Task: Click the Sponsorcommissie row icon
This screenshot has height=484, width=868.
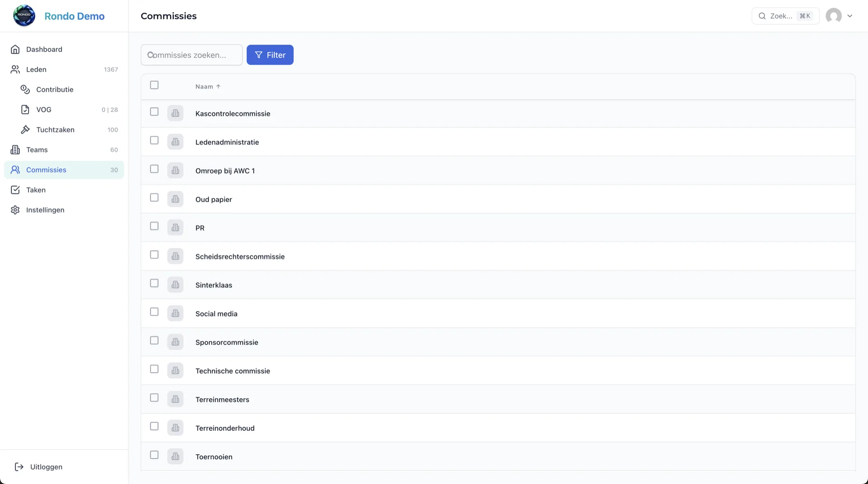Action: point(175,342)
